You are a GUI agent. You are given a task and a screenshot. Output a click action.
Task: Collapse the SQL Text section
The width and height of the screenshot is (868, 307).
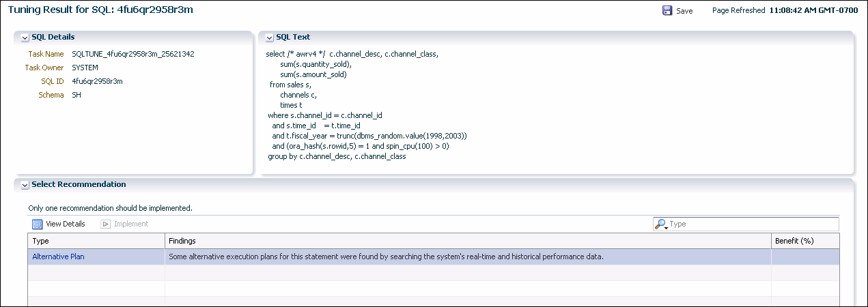pos(270,38)
